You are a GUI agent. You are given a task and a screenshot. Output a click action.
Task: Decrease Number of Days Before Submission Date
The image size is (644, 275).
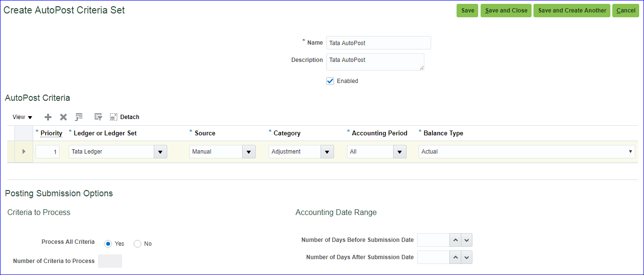pyautogui.click(x=467, y=240)
